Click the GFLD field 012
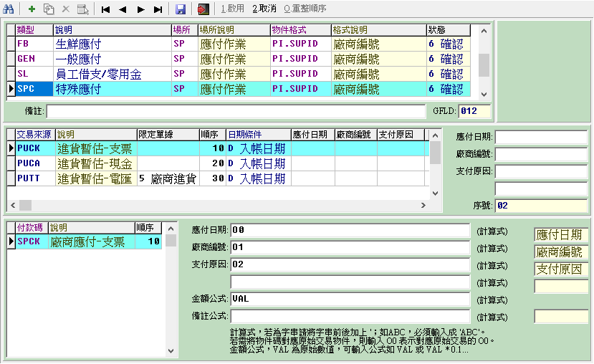Screen dimensions: 594x364 click(x=474, y=111)
